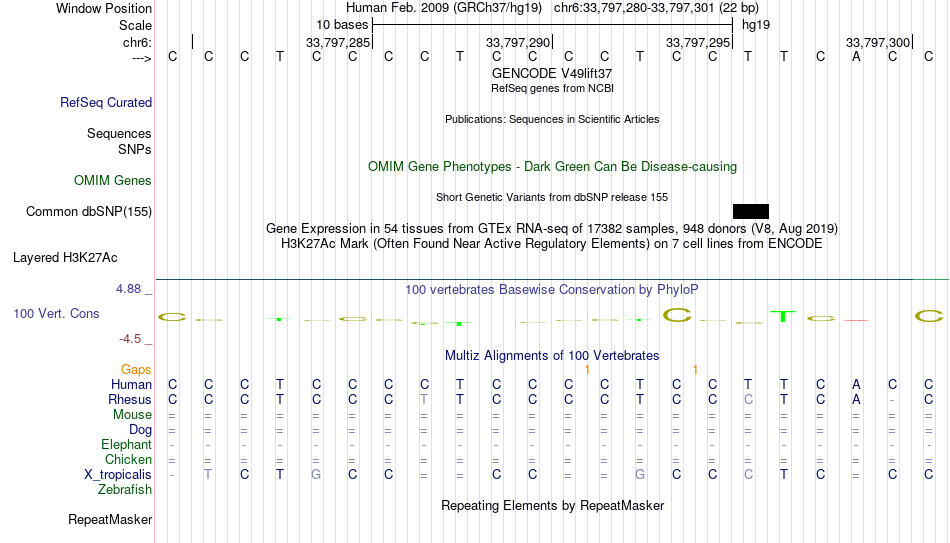
Task: Click the GTEx Gene Expression track title
Action: (552, 229)
